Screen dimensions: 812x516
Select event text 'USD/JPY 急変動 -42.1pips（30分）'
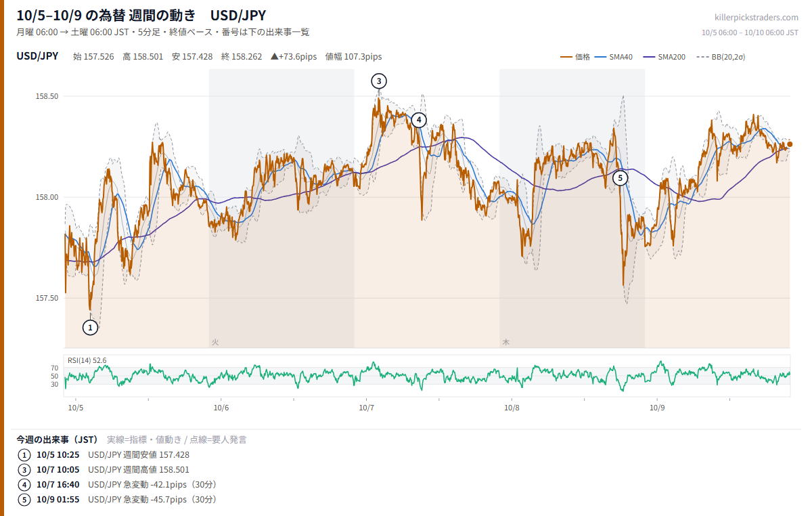click(x=152, y=485)
